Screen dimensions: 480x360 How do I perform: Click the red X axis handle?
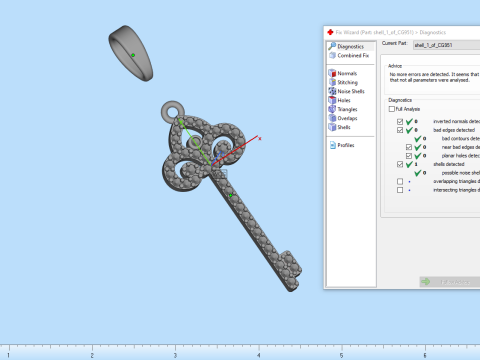(259, 138)
